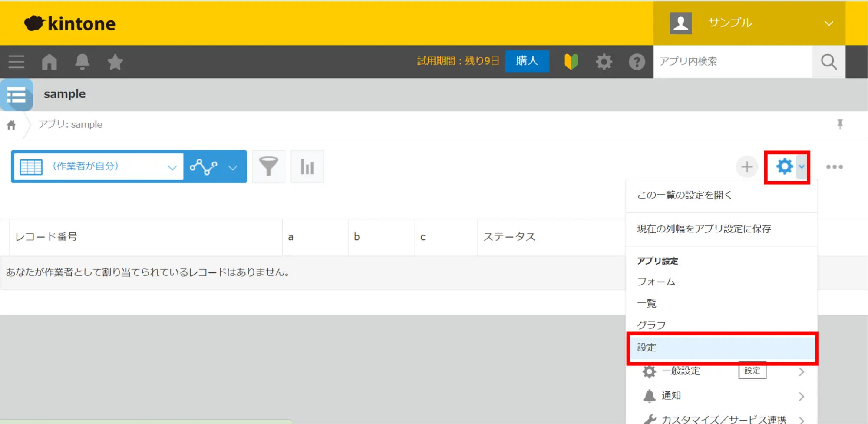Click the 購入 purchase button
This screenshot has height=424, width=868.
click(527, 61)
